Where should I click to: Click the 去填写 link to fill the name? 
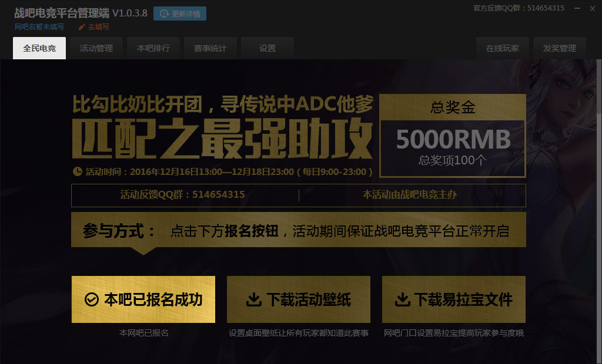98,27
